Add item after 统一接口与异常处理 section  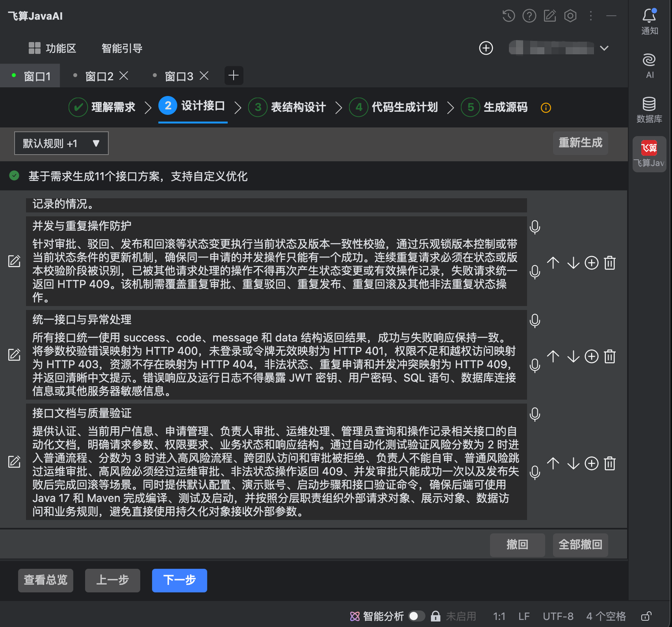(592, 356)
